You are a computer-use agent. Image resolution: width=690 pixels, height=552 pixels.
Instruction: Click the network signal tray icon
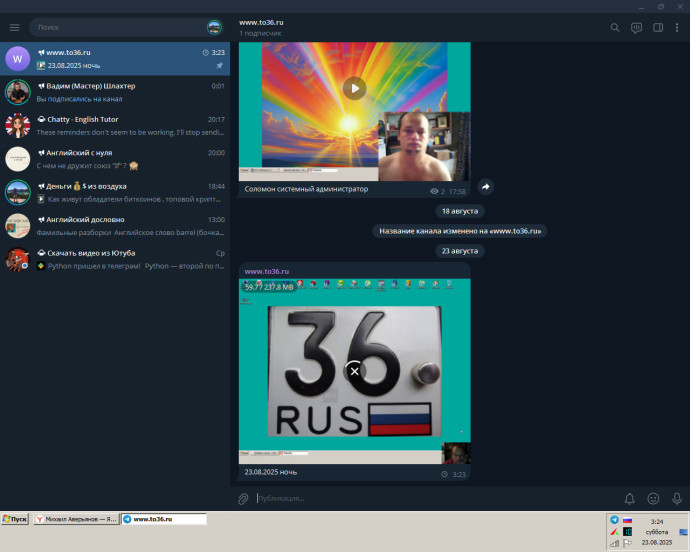click(614, 544)
